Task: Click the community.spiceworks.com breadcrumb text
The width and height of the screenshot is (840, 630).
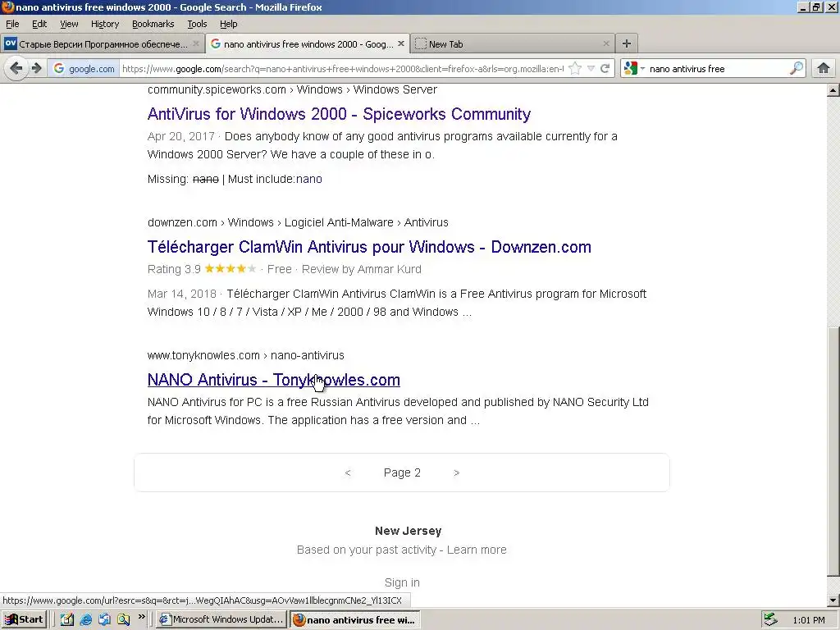Action: click(292, 90)
